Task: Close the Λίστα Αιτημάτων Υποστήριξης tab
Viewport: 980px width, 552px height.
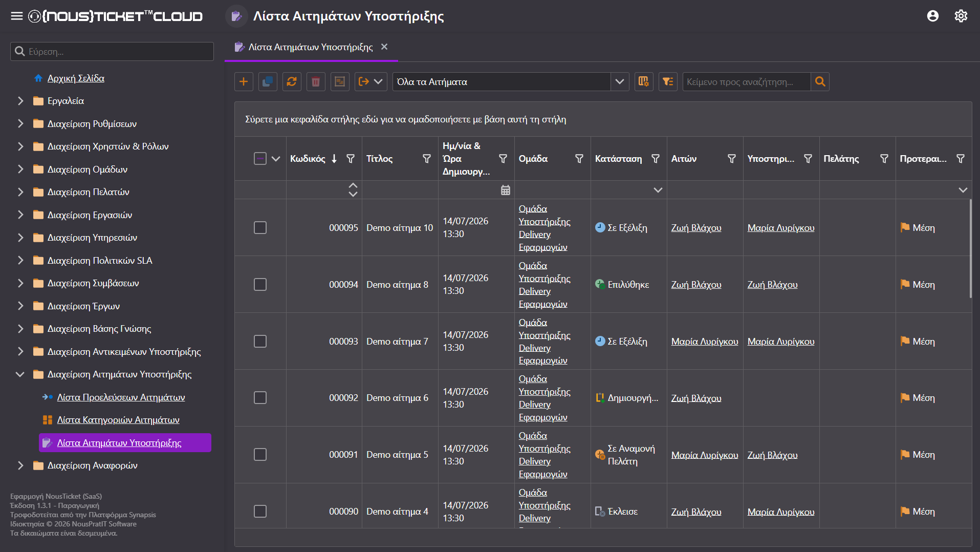Action: pyautogui.click(x=384, y=47)
